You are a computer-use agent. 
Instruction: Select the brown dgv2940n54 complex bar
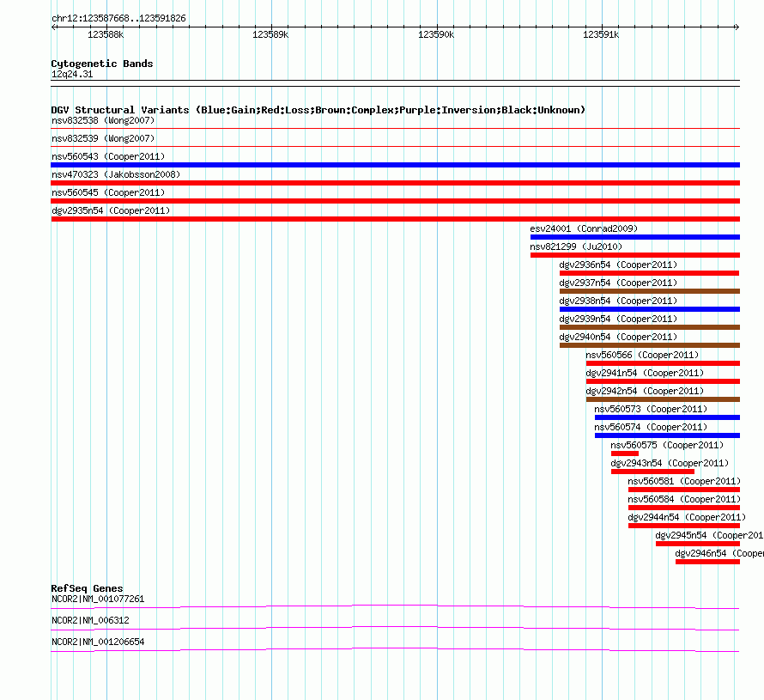click(650, 345)
